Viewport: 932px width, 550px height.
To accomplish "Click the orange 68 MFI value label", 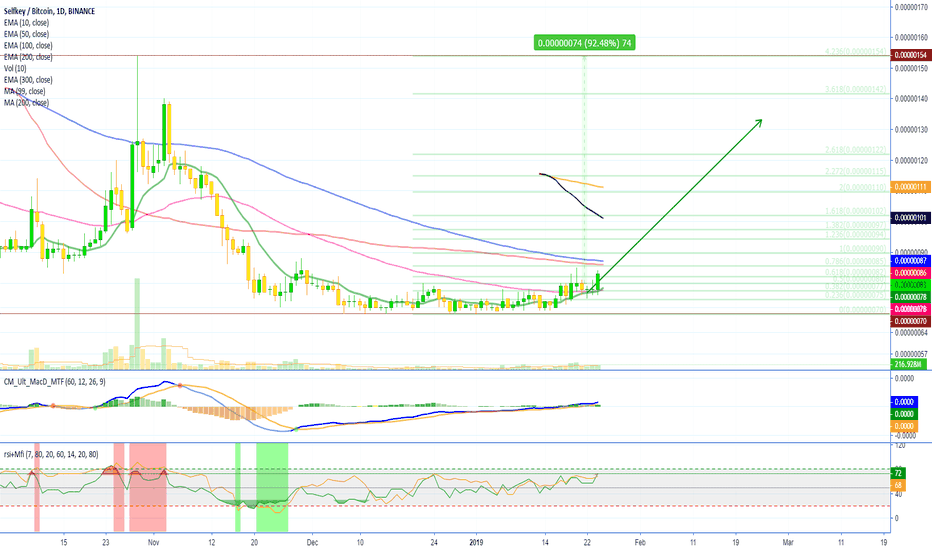I will [x=898, y=485].
